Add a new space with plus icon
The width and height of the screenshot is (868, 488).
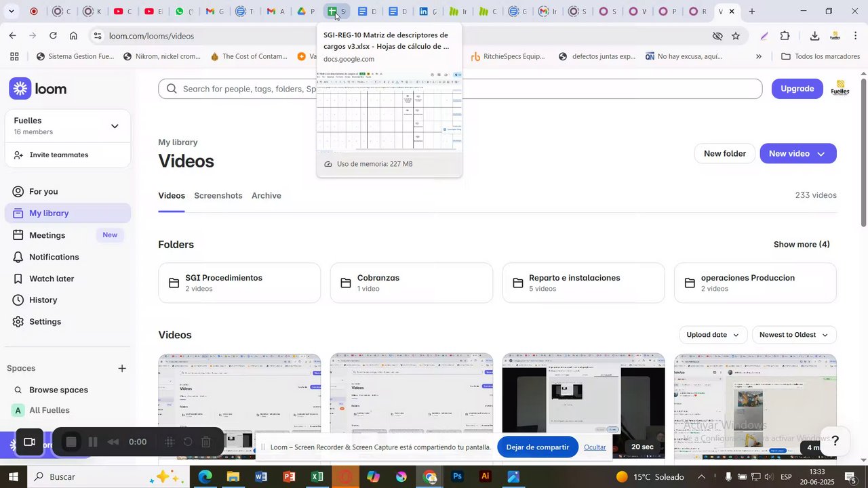[122, 369]
